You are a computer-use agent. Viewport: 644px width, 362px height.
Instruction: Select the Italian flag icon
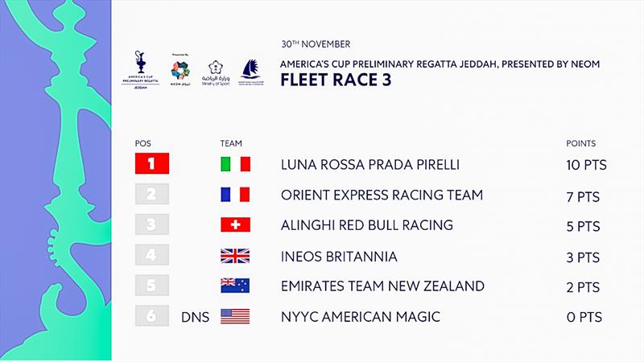click(x=235, y=164)
